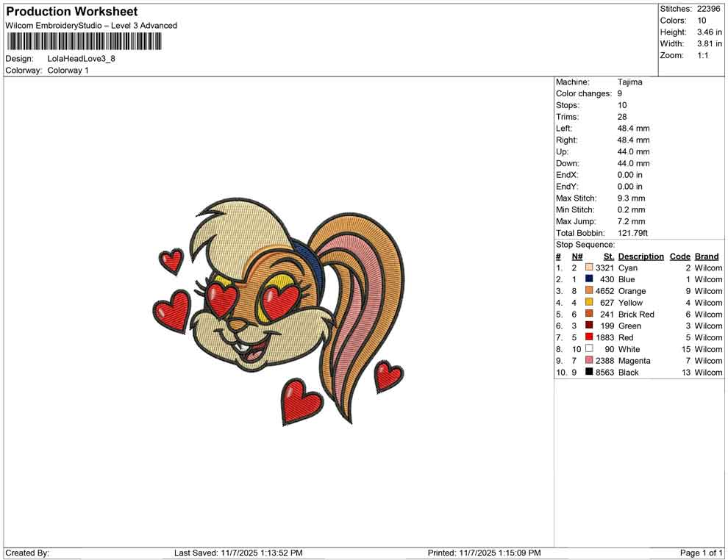Click the Red thread color swatch
Screen dimensions: 728x560
click(589, 337)
